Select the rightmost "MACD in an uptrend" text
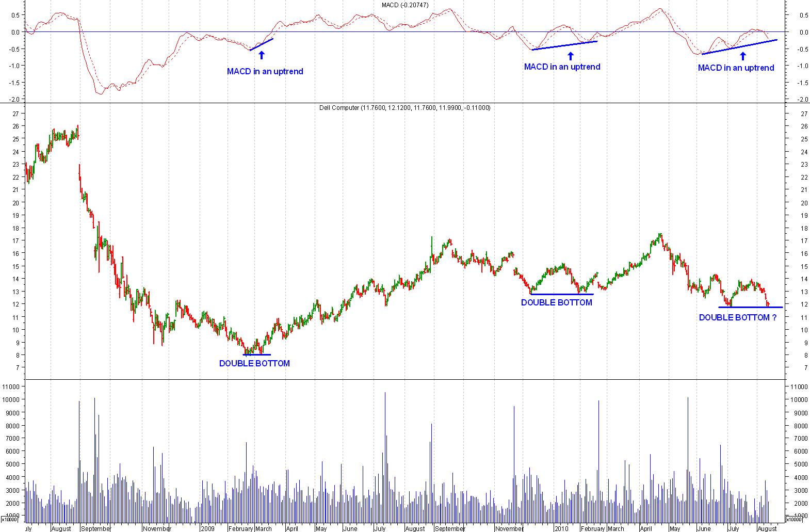The image size is (810, 532). point(736,68)
